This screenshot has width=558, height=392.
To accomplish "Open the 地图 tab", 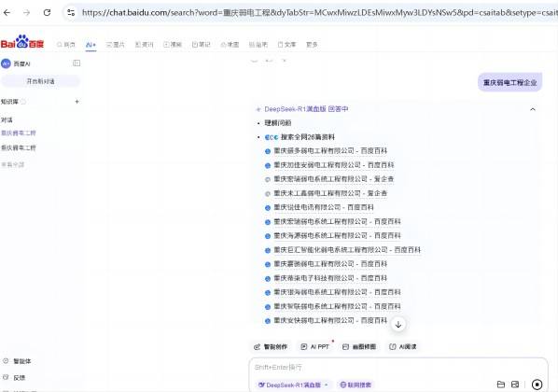I will 230,45.
